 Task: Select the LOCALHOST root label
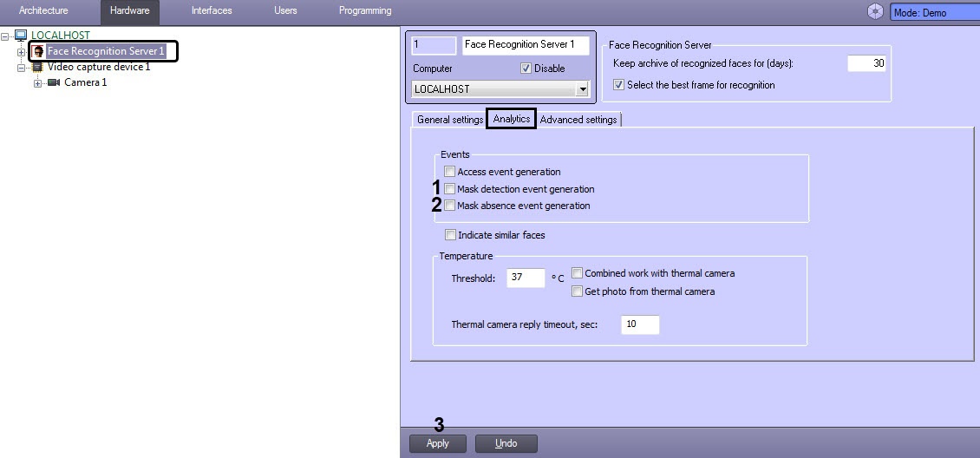click(x=61, y=36)
